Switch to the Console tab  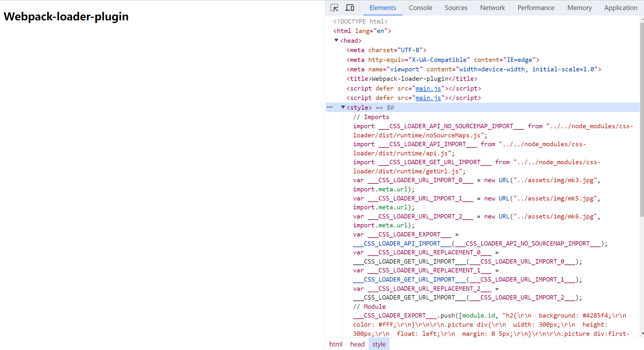pos(420,8)
